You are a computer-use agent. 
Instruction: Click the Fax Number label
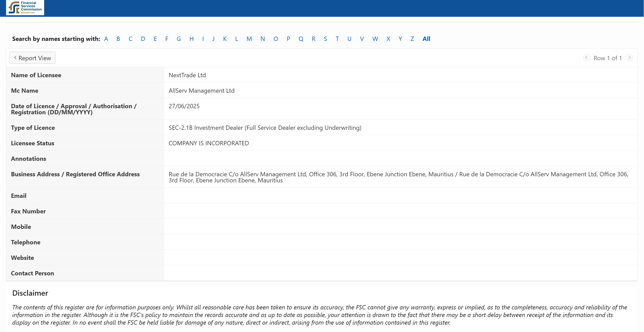click(x=28, y=211)
